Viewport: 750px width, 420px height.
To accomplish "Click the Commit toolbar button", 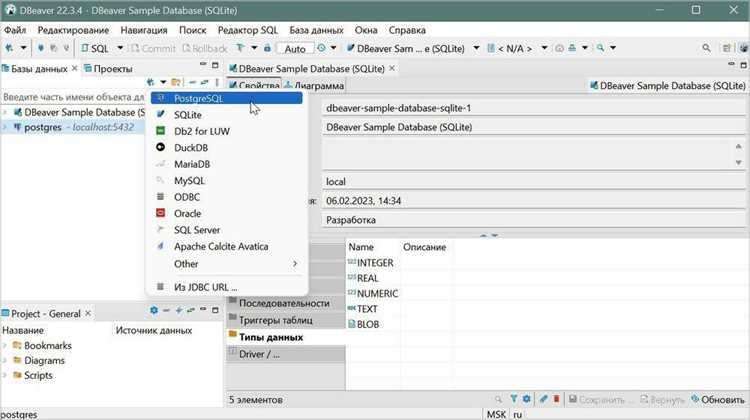I will point(153,48).
